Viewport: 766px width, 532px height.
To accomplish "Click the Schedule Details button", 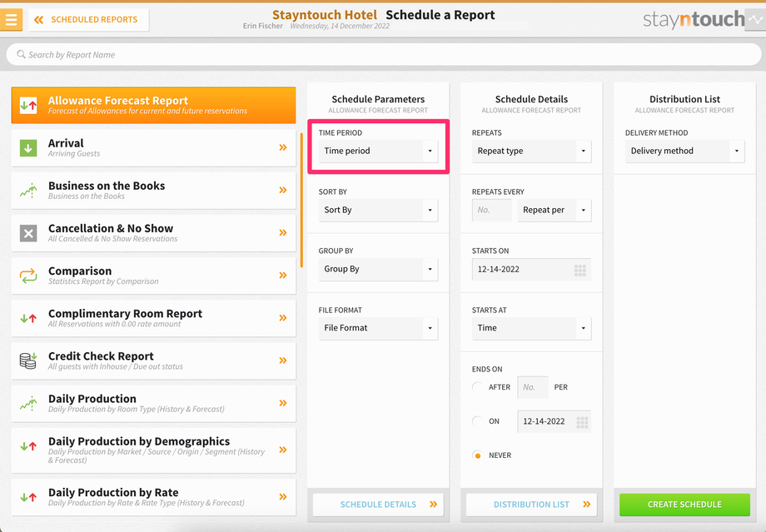I will [x=378, y=505].
